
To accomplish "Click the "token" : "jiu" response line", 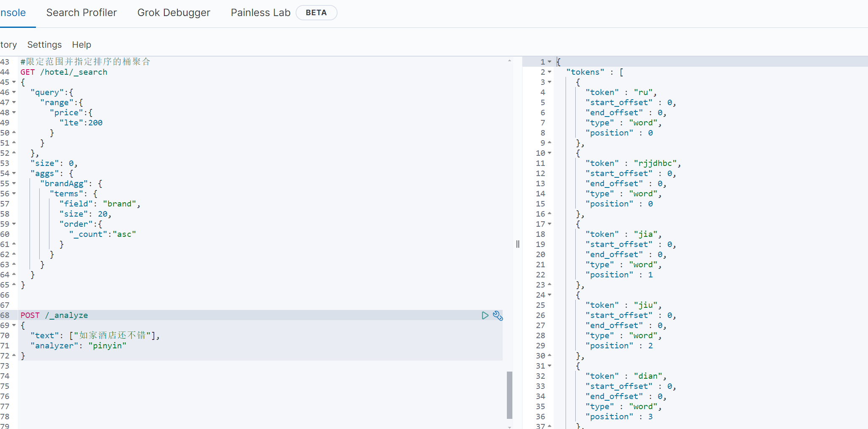I will pos(623,305).
